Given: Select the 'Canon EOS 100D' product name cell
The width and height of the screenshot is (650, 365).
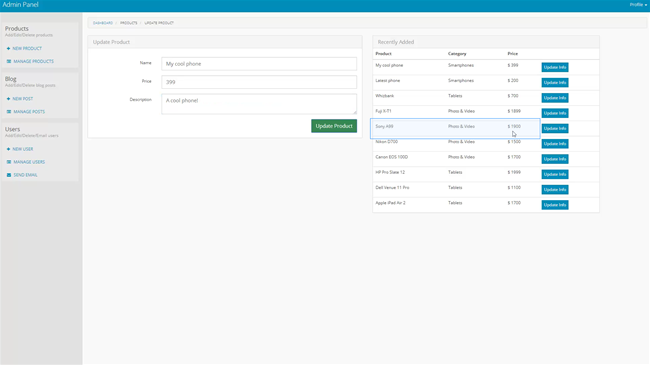Looking at the screenshot, I should point(392,157).
